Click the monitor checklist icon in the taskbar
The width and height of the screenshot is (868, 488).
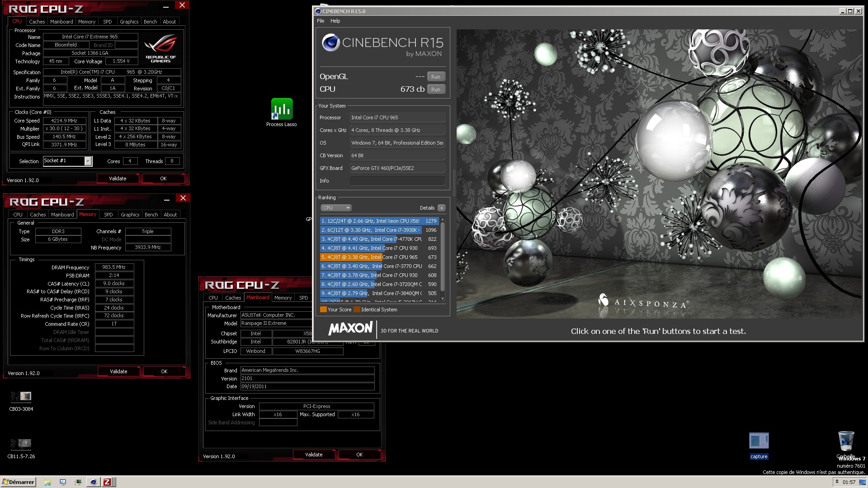(x=63, y=482)
